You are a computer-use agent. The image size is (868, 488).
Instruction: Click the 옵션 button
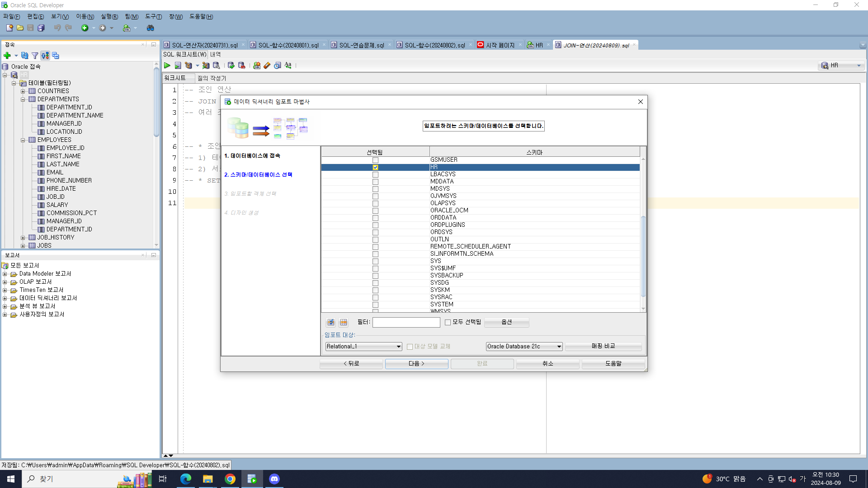pyautogui.click(x=506, y=322)
